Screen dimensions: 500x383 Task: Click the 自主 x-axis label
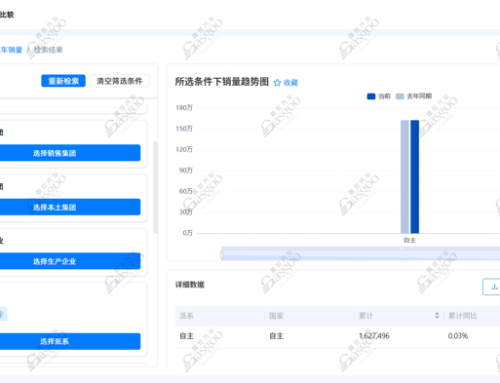410,240
